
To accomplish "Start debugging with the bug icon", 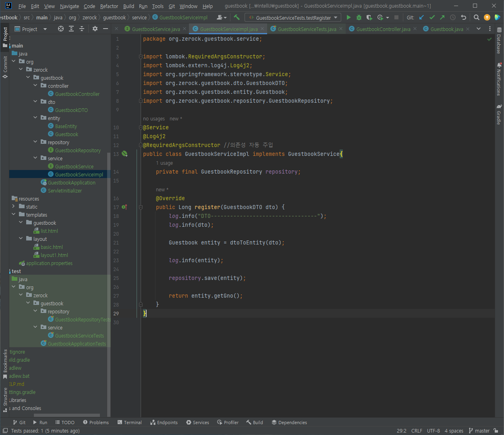I will tap(359, 17).
